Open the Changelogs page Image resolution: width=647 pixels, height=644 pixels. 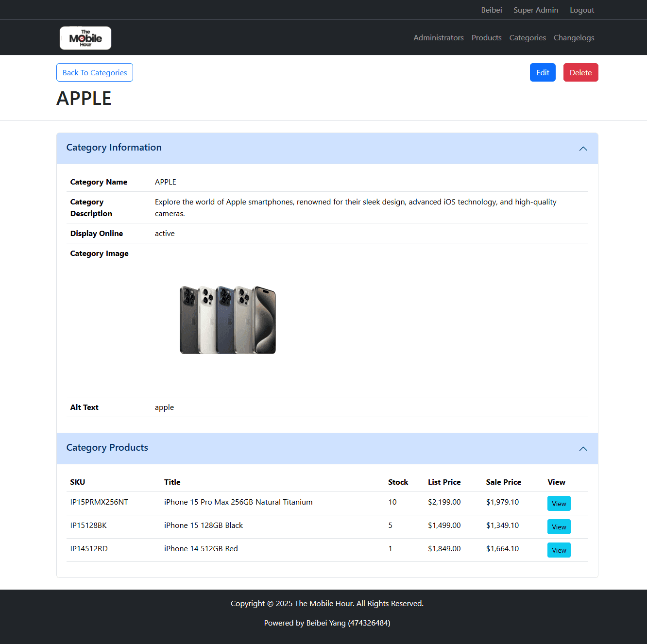click(x=574, y=38)
